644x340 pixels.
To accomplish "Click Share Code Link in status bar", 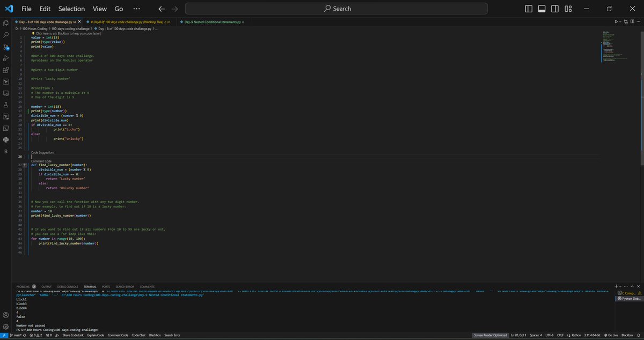I will [x=74, y=335].
